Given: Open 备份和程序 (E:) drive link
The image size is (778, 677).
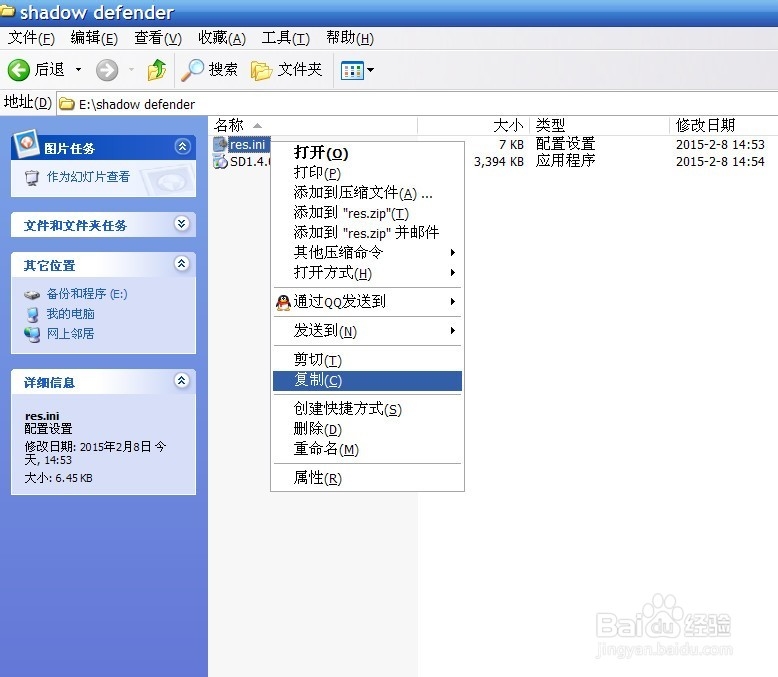Looking at the screenshot, I should pos(87,294).
